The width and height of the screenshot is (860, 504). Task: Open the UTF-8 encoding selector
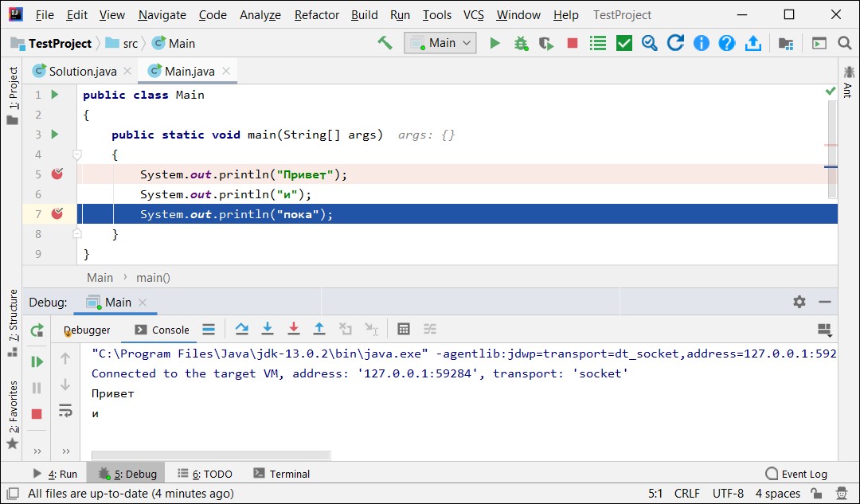coord(728,493)
